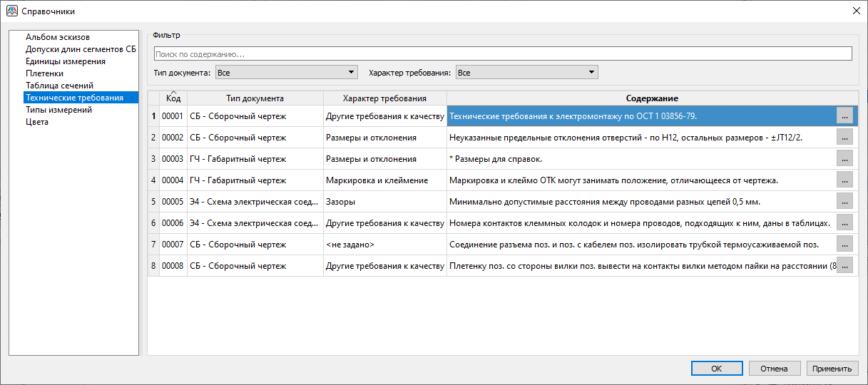Open the Таблица сечений reference
Image resolution: width=868 pixels, height=385 pixels.
point(59,86)
